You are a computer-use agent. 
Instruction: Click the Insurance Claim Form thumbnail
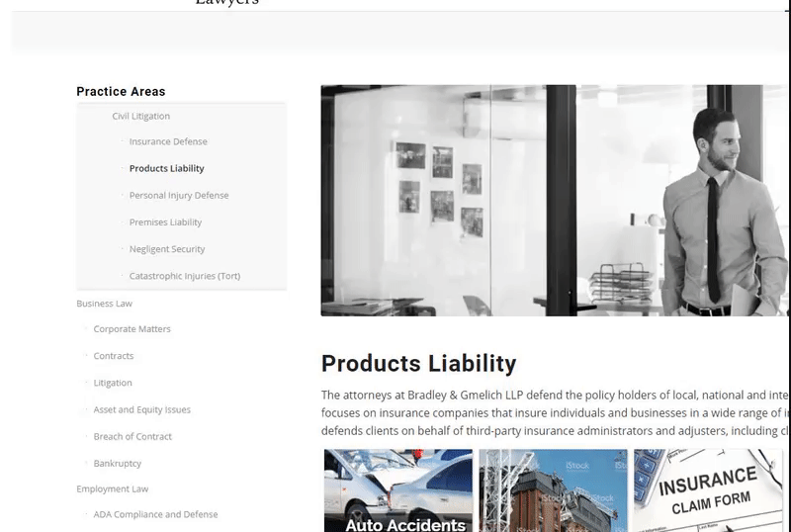coord(708,490)
